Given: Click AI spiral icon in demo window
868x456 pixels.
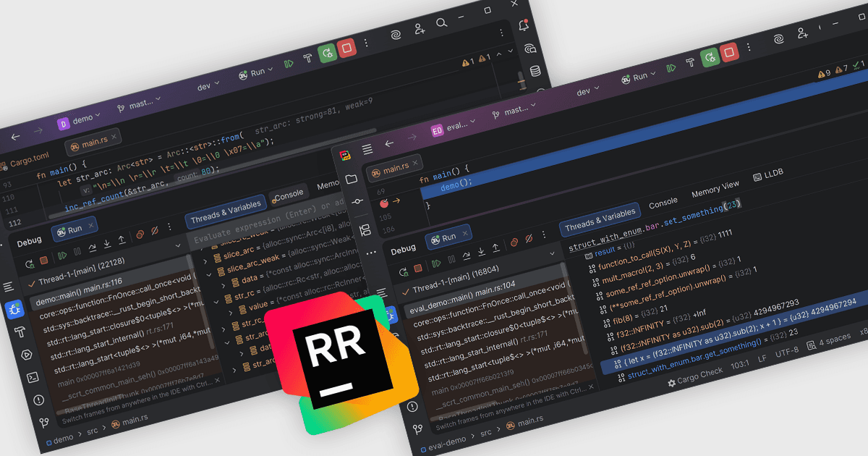Looking at the screenshot, I should point(396,34).
